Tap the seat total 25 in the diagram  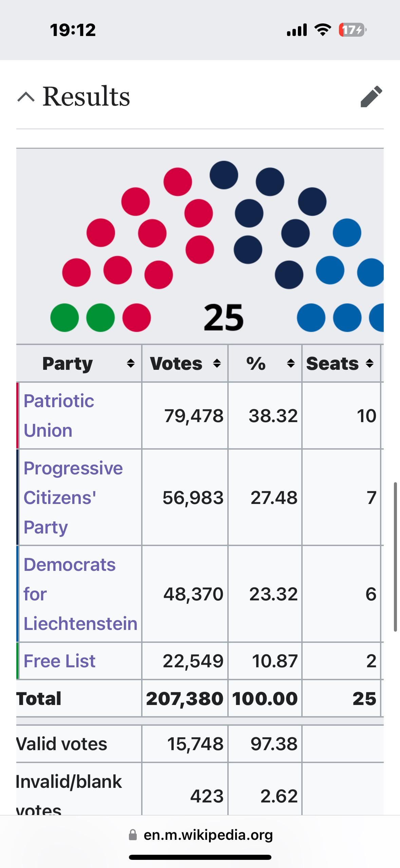[x=224, y=318]
